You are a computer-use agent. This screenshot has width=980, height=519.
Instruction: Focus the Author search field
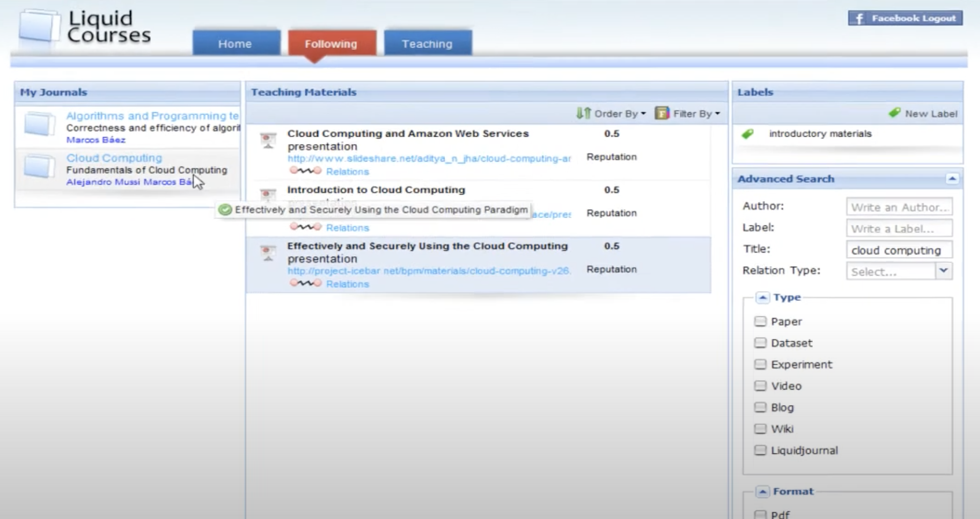tap(900, 207)
